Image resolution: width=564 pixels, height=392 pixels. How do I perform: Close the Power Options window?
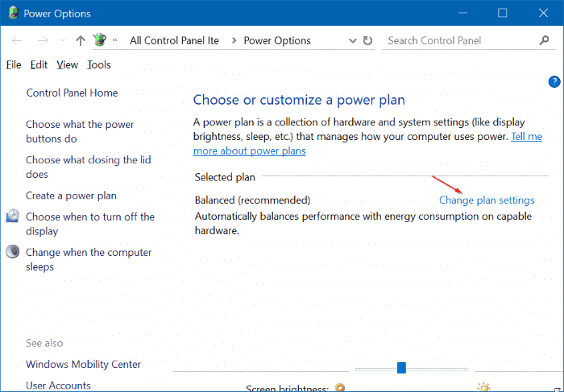(544, 13)
